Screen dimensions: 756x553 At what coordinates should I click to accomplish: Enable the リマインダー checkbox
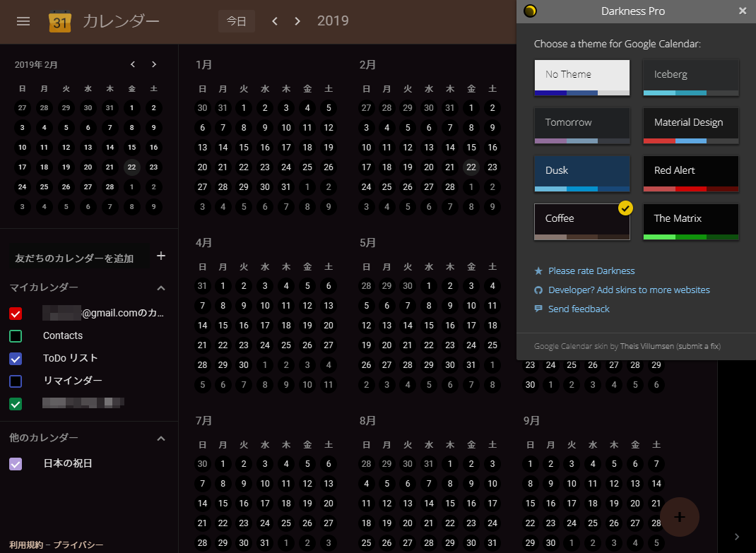pyautogui.click(x=16, y=381)
